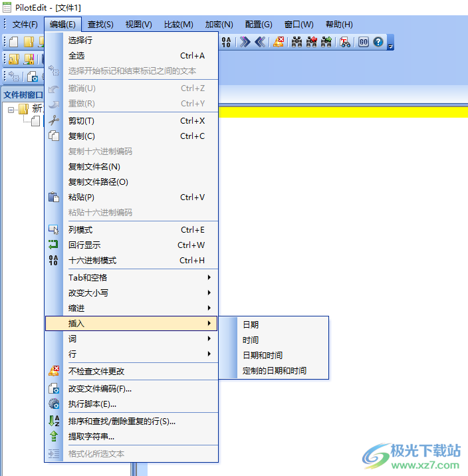468x476 pixels.
Task: Expand the 行 submenu arrow
Action: point(209,354)
